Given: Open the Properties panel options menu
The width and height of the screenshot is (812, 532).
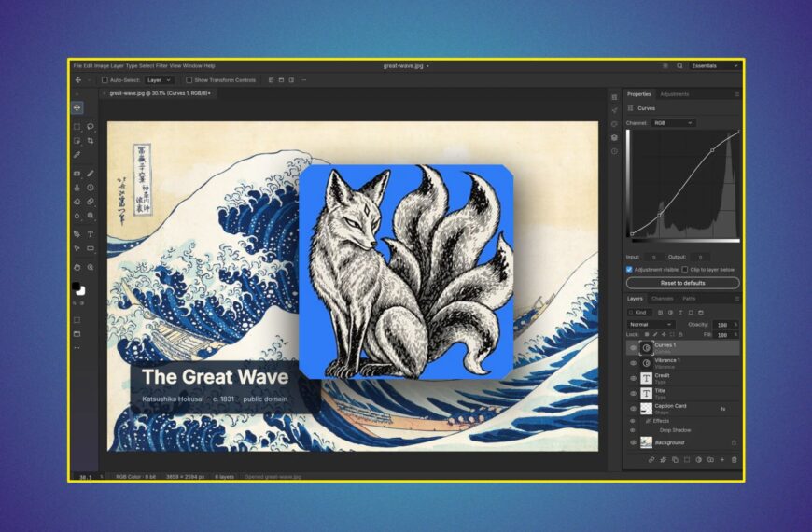Looking at the screenshot, I should 736,94.
